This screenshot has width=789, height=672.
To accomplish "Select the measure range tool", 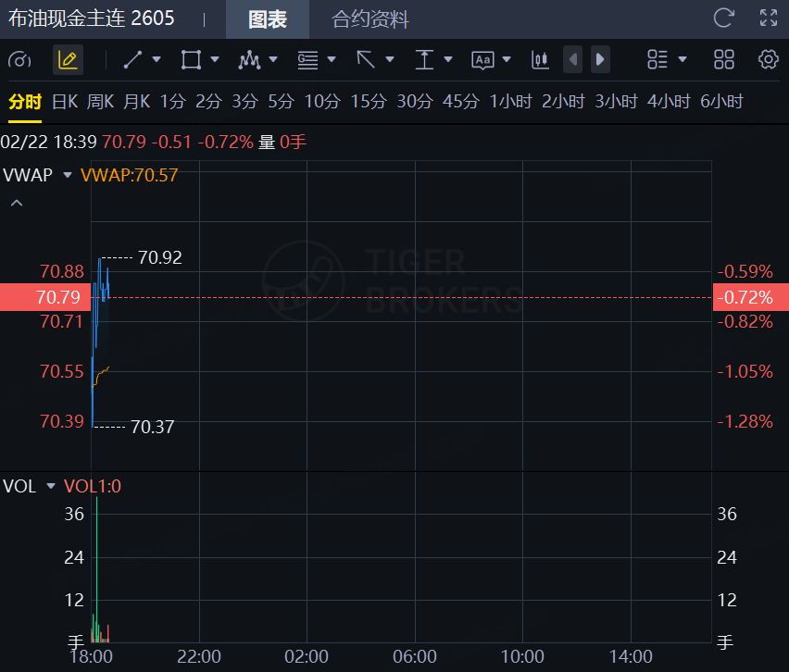I will 424,59.
